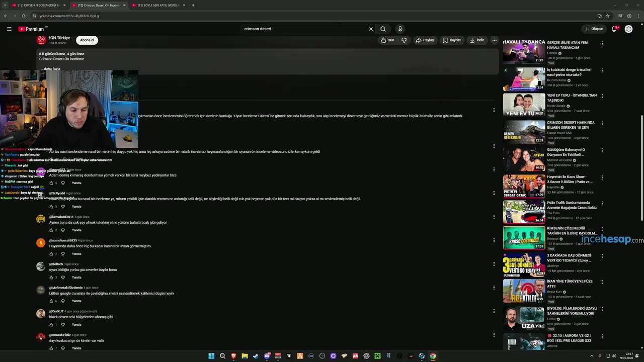Switch to the BÖYLE SERİ KATİL browser tab
644x362 pixels.
[x=158, y=5]
